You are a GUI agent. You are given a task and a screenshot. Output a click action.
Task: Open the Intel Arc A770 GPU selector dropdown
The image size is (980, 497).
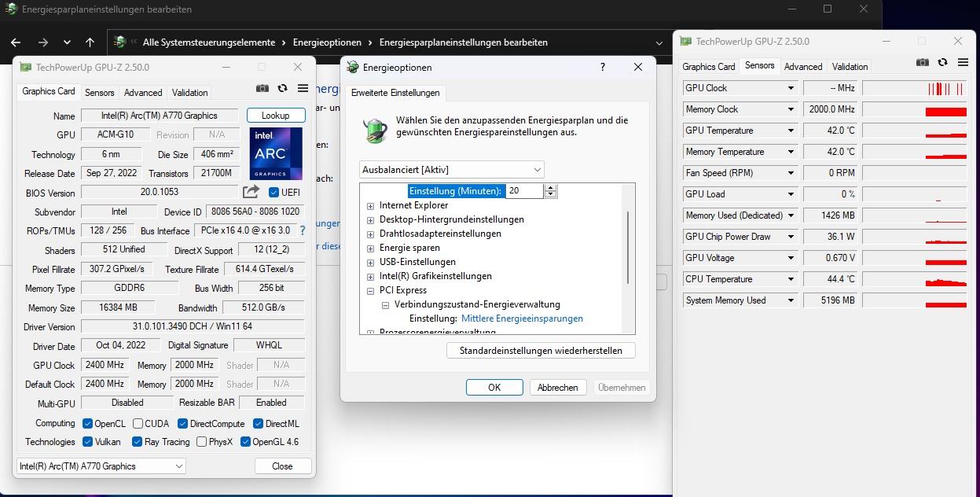point(101,466)
